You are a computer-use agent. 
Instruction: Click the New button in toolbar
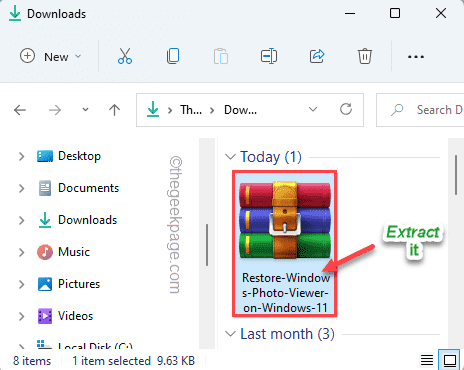tap(51, 56)
